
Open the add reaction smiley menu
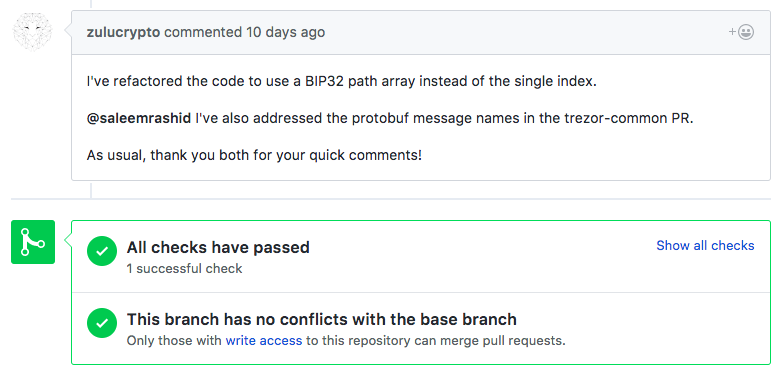[742, 32]
